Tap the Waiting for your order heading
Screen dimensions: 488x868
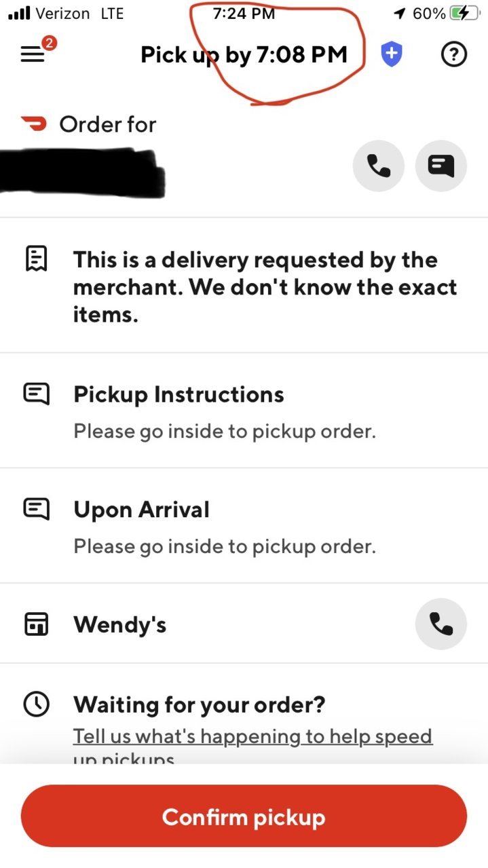(x=200, y=704)
